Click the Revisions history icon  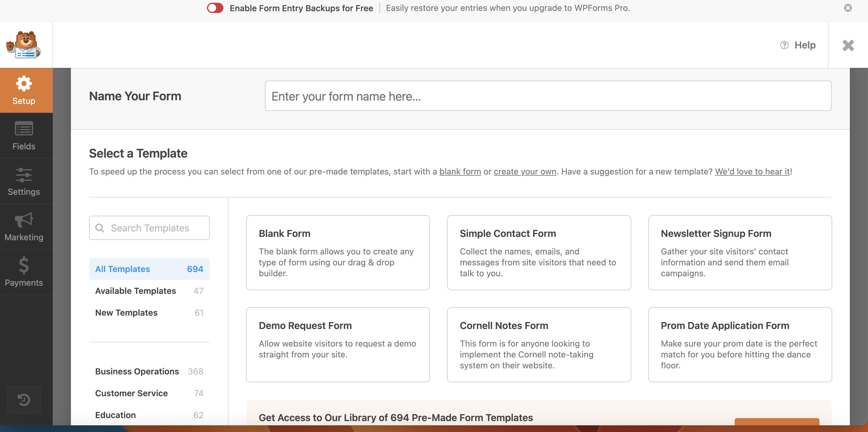24,400
